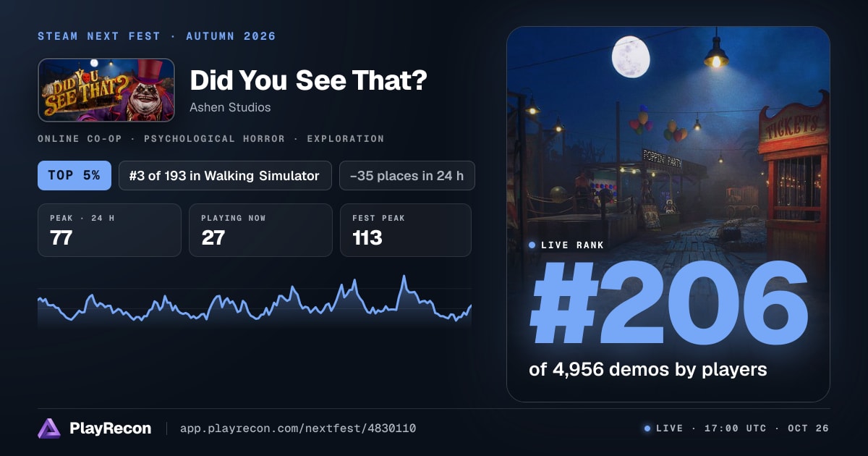Click the Did You See That? title text
This screenshot has width=868, height=456.
pos(308,80)
